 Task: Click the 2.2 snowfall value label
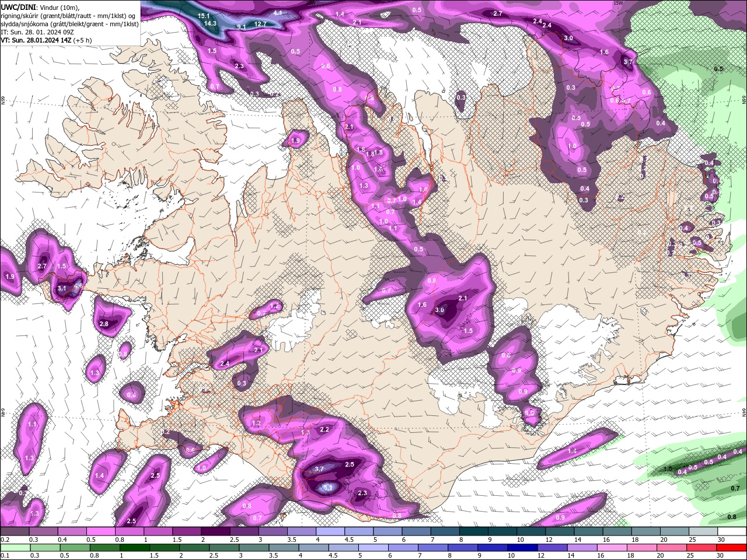coord(325,429)
